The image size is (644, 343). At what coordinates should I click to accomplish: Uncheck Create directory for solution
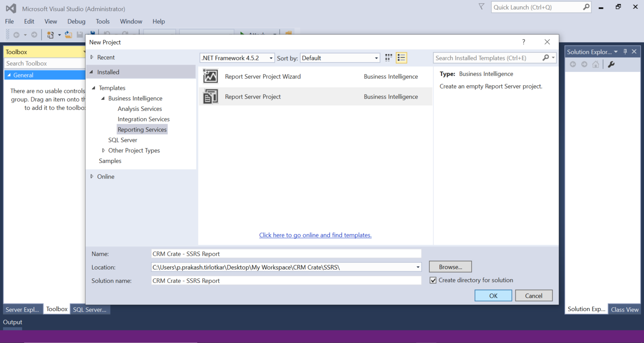point(433,280)
